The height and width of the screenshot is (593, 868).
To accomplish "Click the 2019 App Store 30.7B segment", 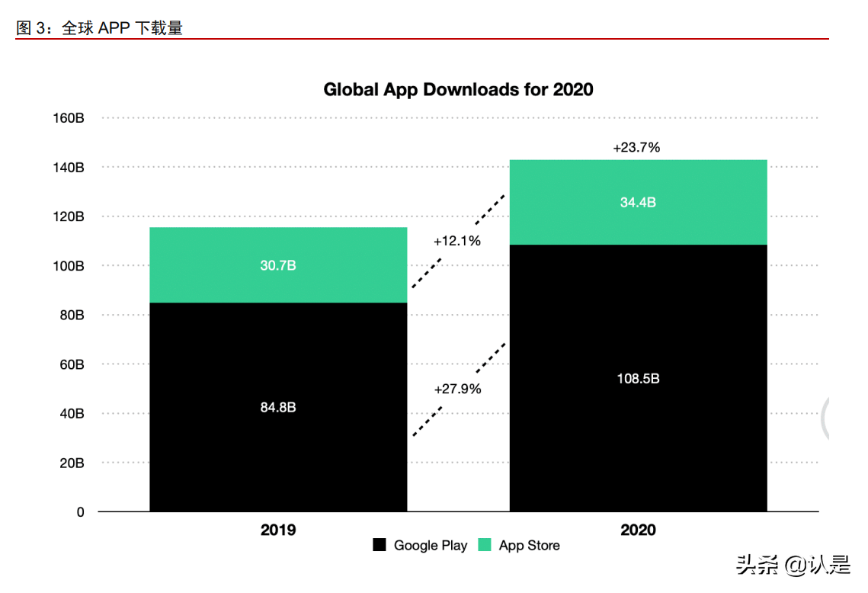I will 278,265.
